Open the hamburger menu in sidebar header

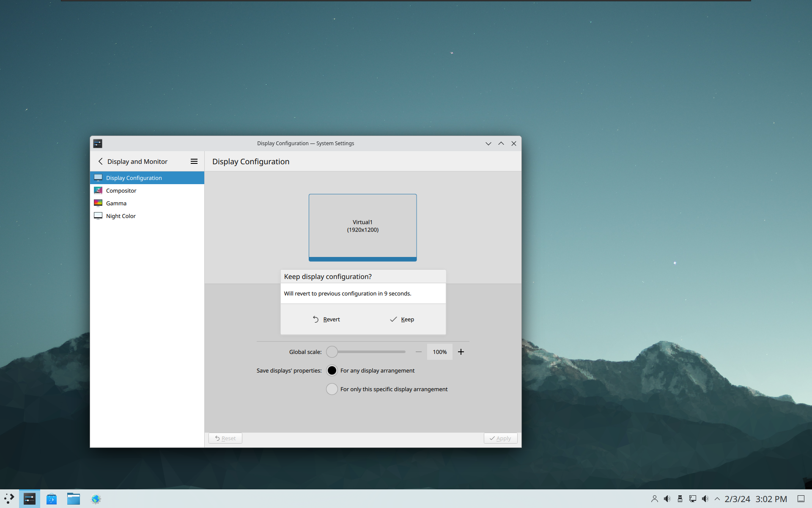(194, 161)
